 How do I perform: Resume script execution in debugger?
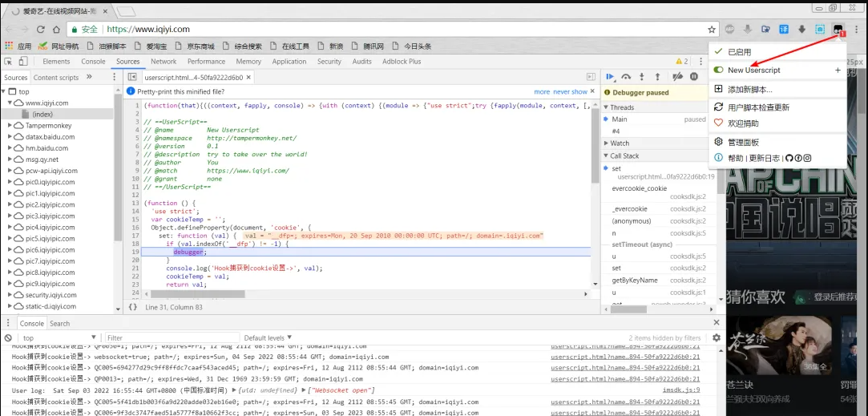pyautogui.click(x=610, y=77)
